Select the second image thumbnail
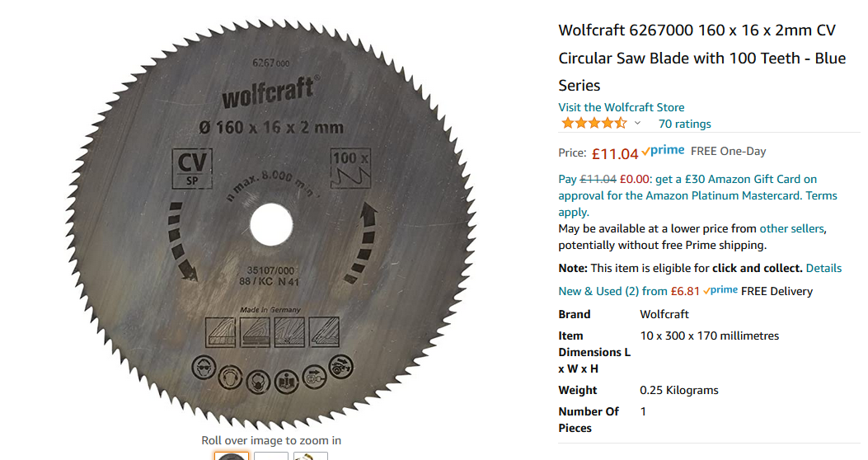 click(x=271, y=456)
